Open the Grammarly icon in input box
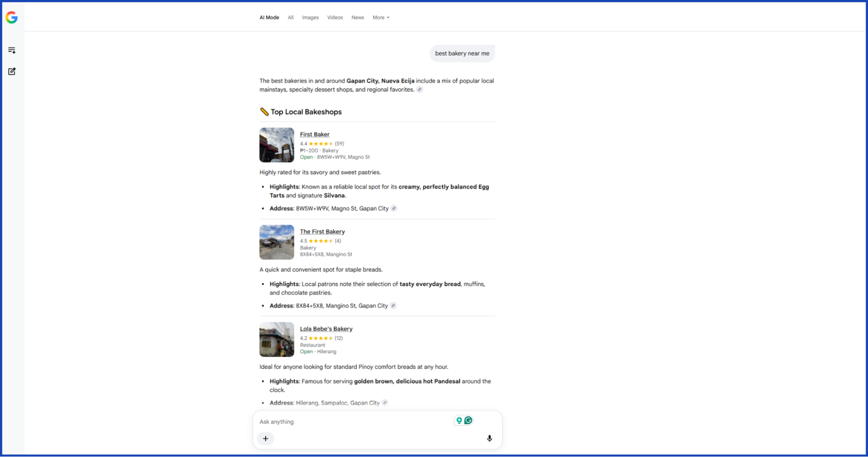 coord(468,420)
